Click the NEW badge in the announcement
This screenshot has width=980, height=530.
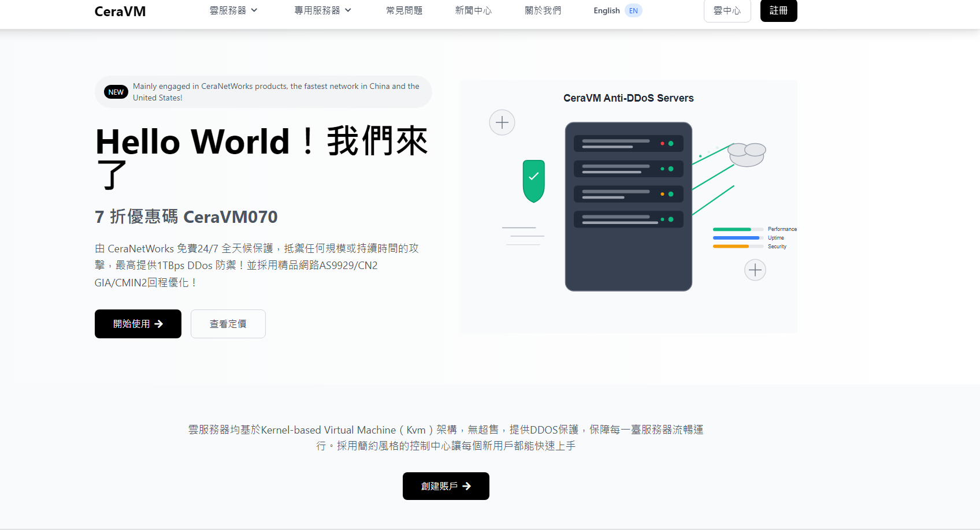pos(116,92)
